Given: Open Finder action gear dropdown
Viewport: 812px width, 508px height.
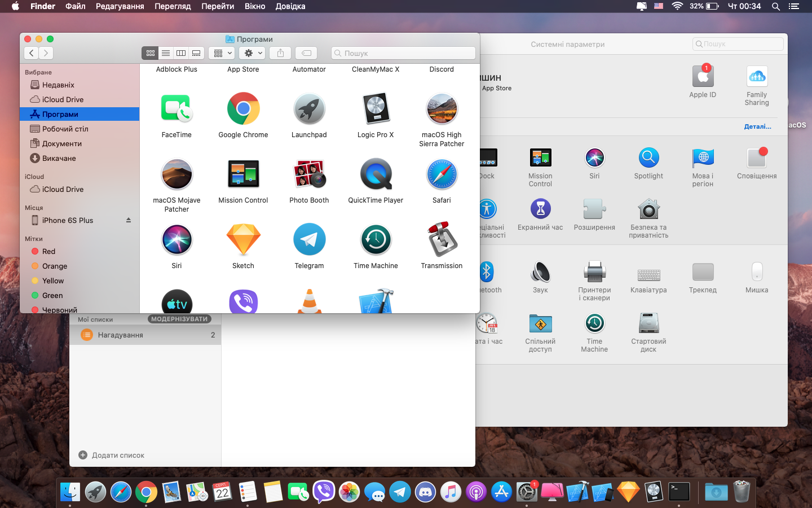Looking at the screenshot, I should [x=251, y=53].
